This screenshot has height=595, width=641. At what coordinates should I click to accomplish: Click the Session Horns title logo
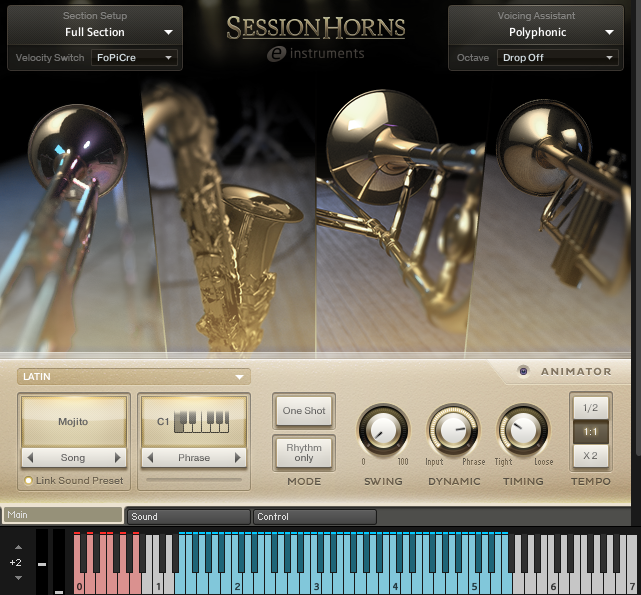click(316, 28)
